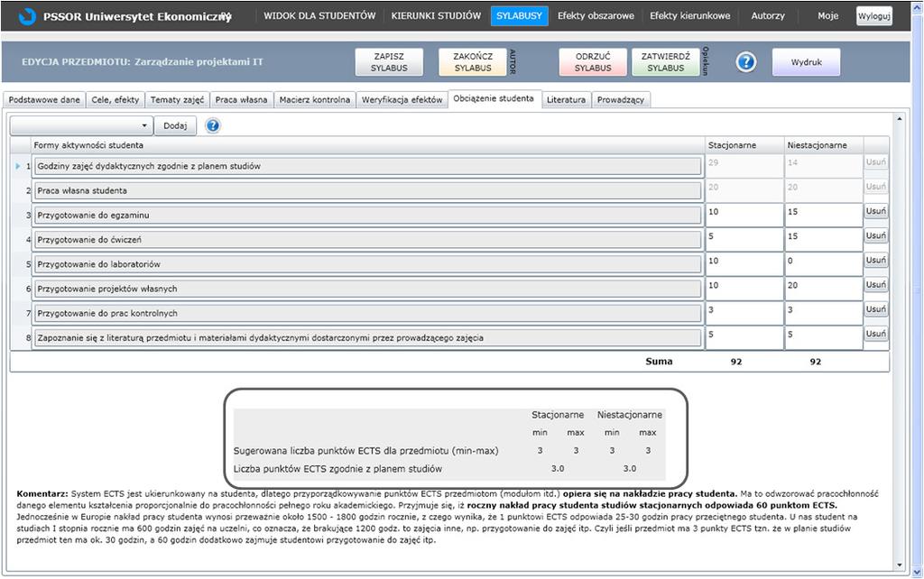The width and height of the screenshot is (924, 579).
Task: Click Niestacjonarne hours for prac kontrolnych
Action: point(824,313)
